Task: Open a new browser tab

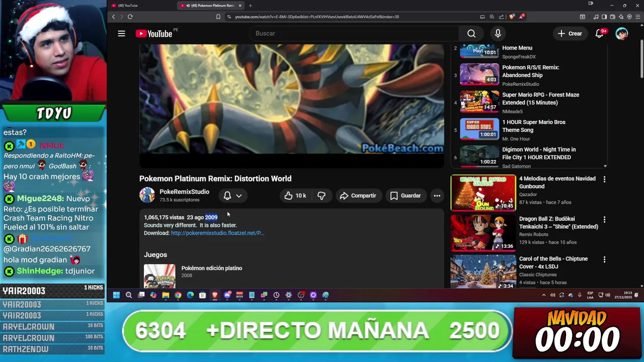Action: tap(250, 6)
